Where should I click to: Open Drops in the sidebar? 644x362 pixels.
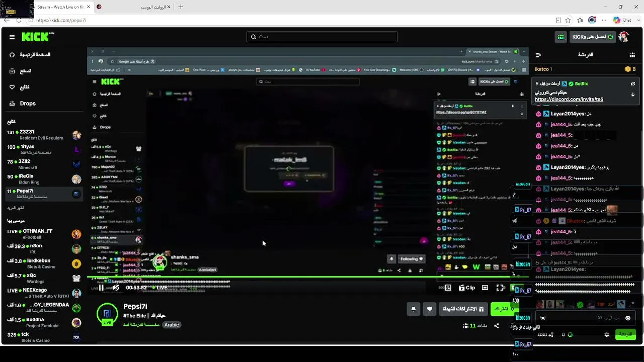(x=22, y=104)
